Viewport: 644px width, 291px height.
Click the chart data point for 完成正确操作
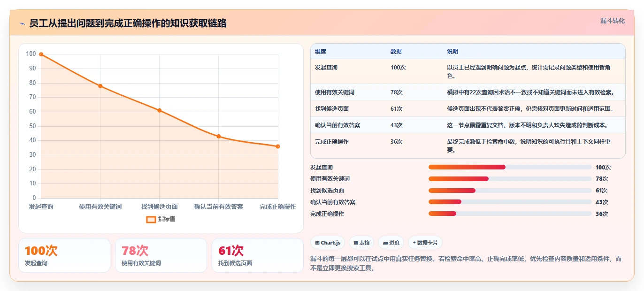[278, 146]
